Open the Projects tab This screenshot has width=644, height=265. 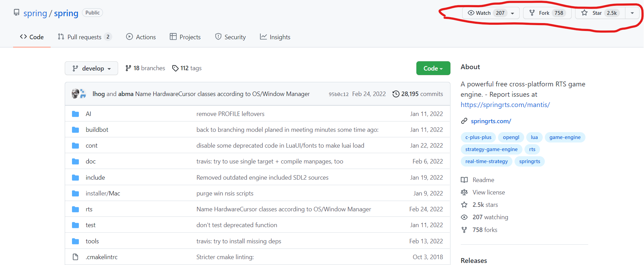[x=185, y=37]
